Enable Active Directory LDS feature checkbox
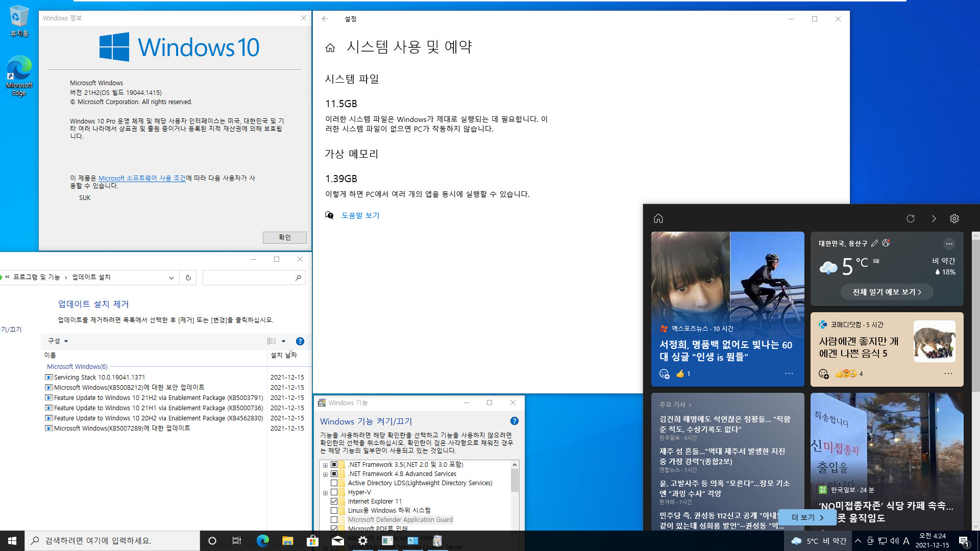The height and width of the screenshot is (551, 980). coord(334,483)
